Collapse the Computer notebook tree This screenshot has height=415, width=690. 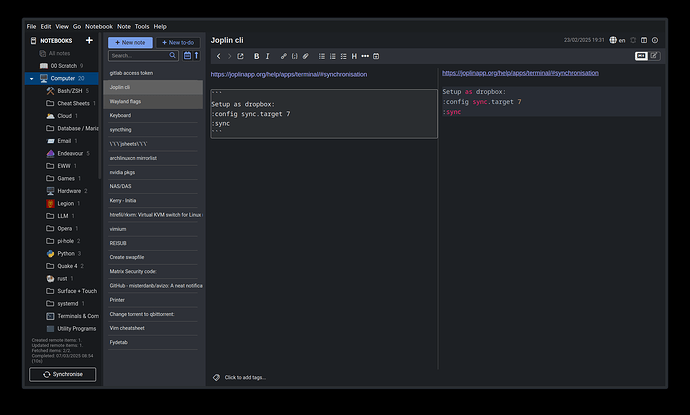point(31,78)
